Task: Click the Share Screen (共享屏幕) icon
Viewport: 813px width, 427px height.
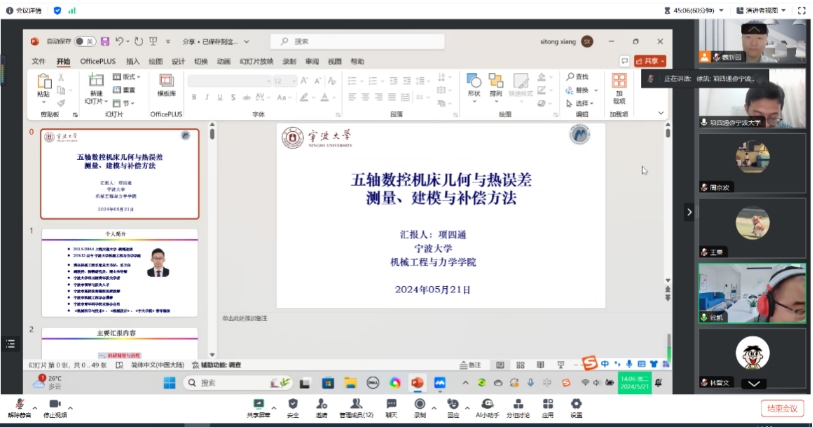Action: point(259,405)
